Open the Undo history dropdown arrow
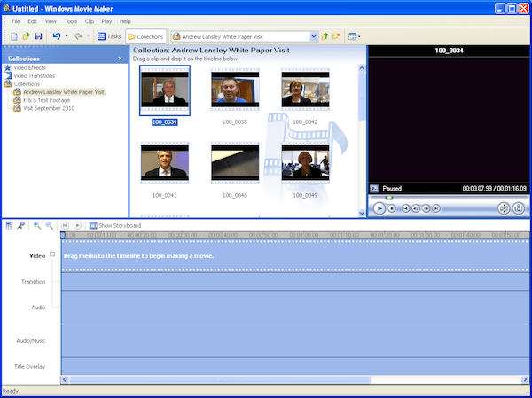This screenshot has width=532, height=398. (x=66, y=36)
